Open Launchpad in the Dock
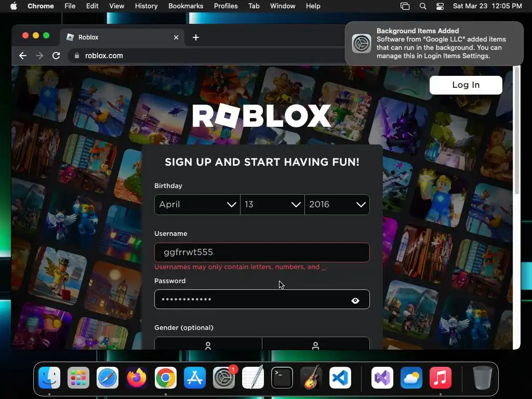This screenshot has width=532, height=399. [x=78, y=378]
